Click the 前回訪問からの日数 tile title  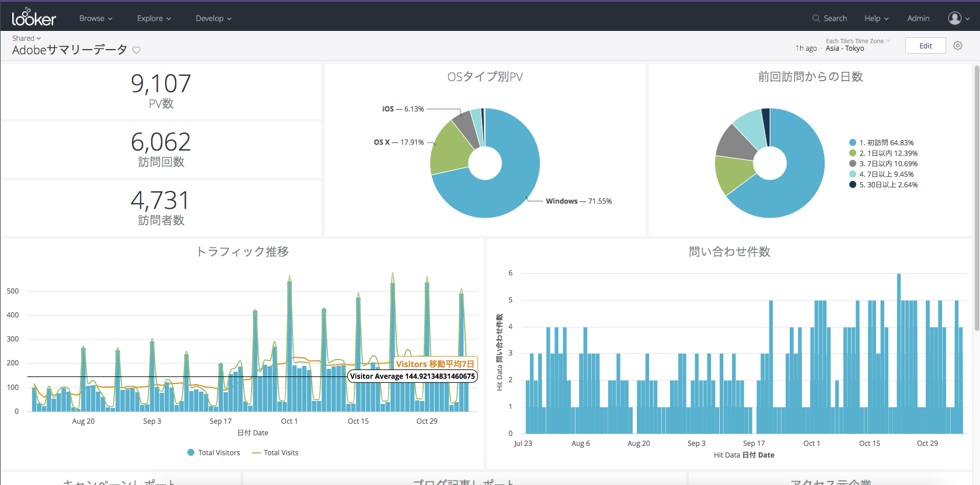tap(810, 76)
